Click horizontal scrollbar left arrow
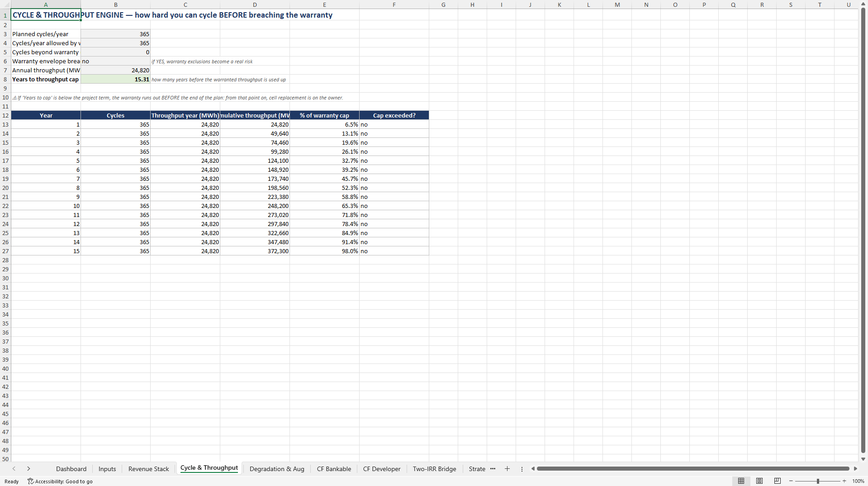The width and height of the screenshot is (868, 486). (533, 469)
